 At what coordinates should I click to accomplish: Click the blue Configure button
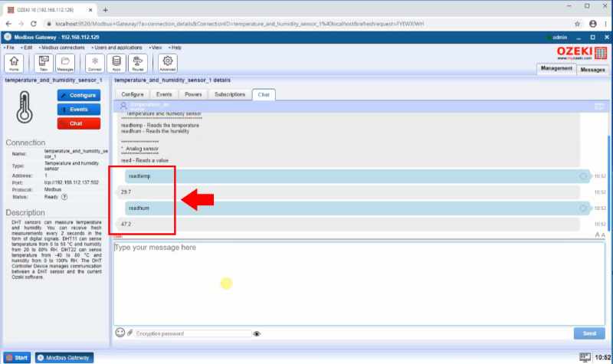pos(79,95)
